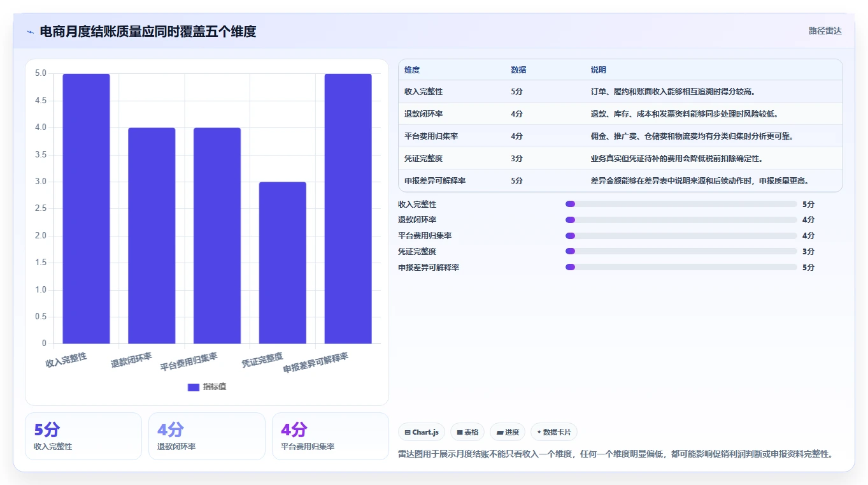Click the 进度 chip
The image size is (868, 485).
pos(508,432)
